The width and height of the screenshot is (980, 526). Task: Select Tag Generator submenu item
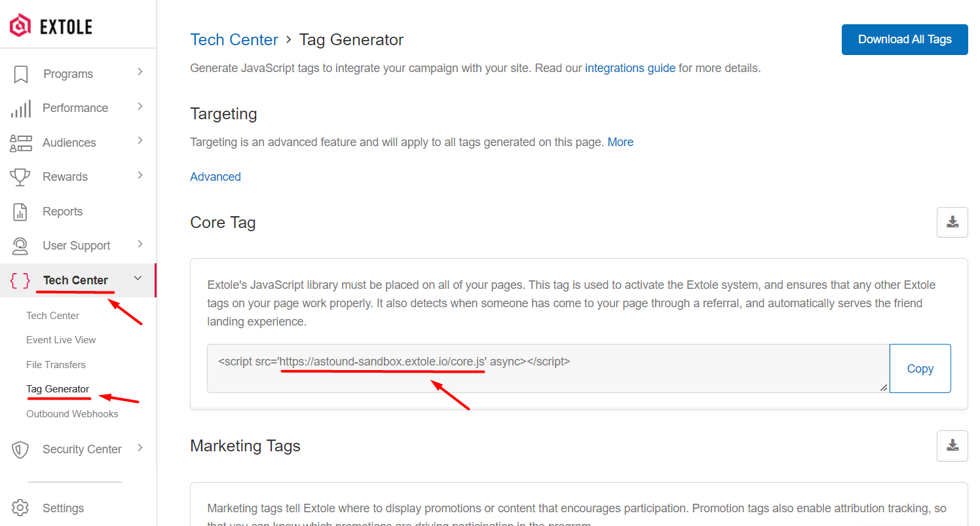point(58,389)
